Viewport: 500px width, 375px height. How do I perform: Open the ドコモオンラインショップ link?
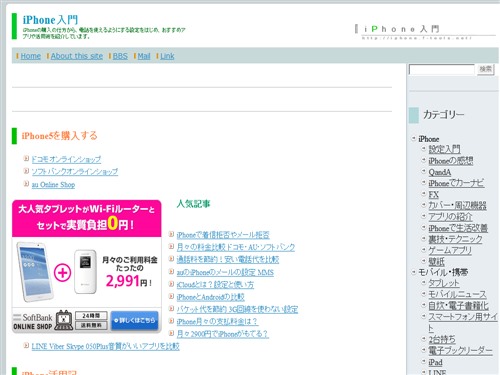point(66,159)
